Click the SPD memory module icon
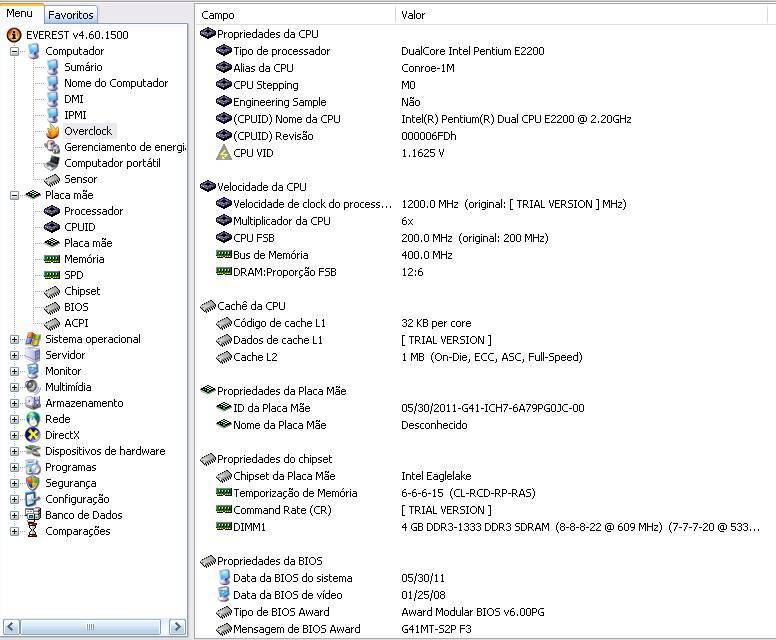The width and height of the screenshot is (776, 640). click(52, 275)
